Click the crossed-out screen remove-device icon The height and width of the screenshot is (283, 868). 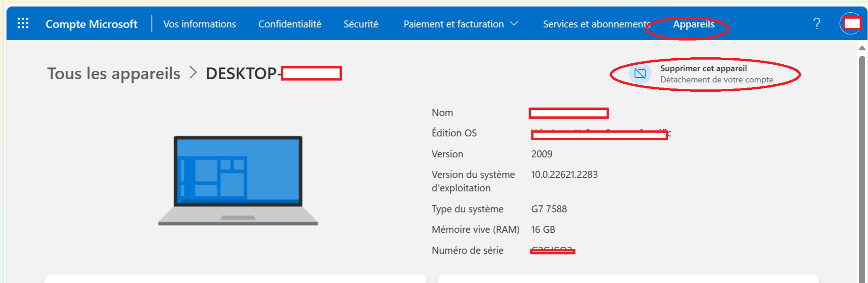[640, 74]
